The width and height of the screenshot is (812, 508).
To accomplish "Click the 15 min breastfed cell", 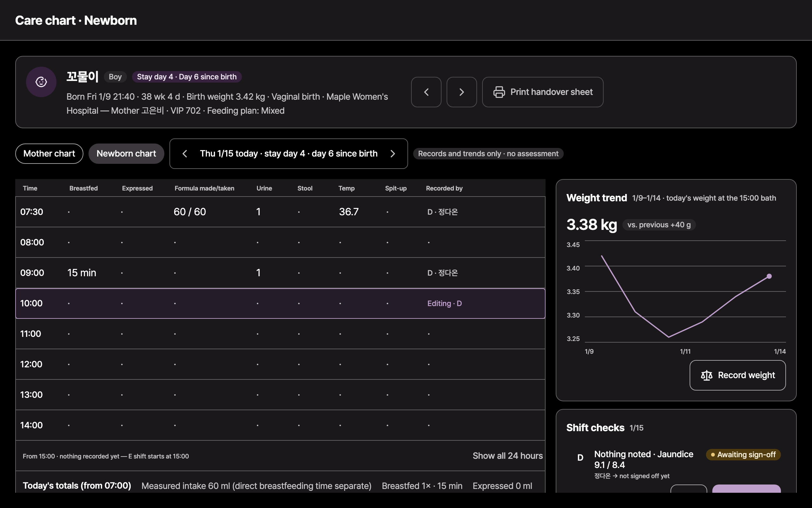I will (82, 273).
